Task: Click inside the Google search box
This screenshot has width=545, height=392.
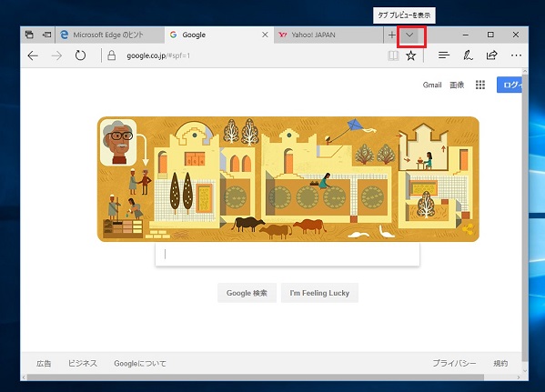Action: (x=288, y=255)
